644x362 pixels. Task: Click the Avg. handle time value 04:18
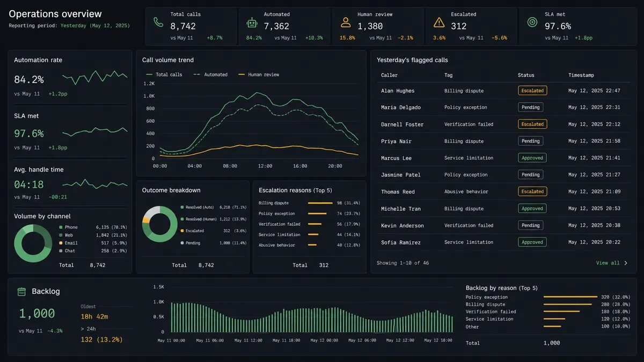tap(28, 184)
